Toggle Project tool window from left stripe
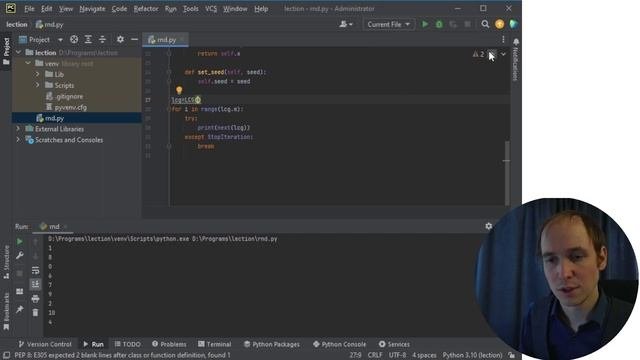 click(6, 51)
